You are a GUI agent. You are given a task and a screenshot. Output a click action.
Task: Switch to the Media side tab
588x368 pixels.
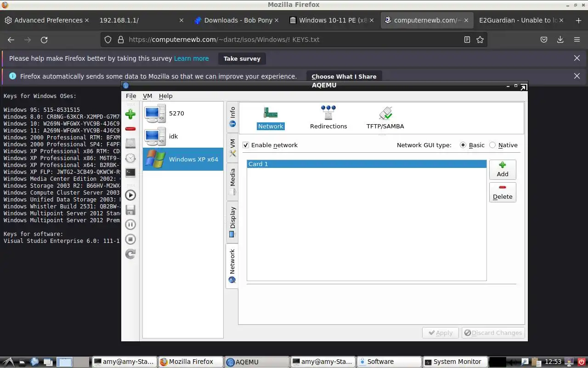tap(232, 181)
